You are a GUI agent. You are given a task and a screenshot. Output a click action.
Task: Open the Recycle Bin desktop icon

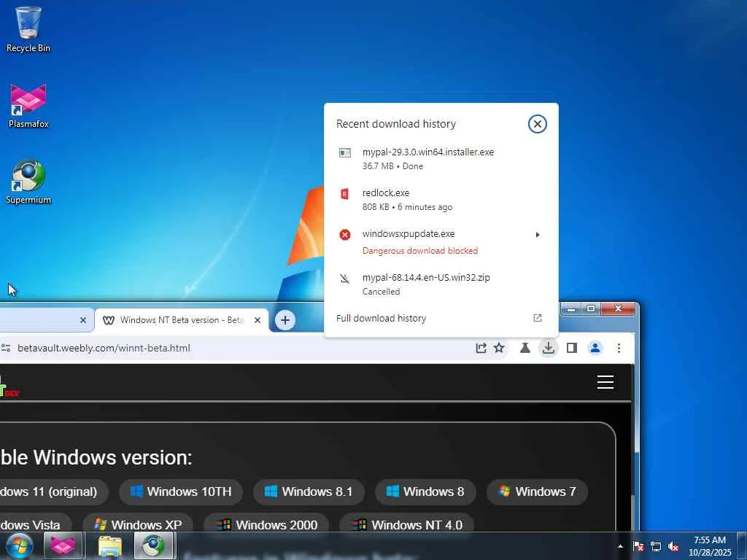[x=28, y=29]
